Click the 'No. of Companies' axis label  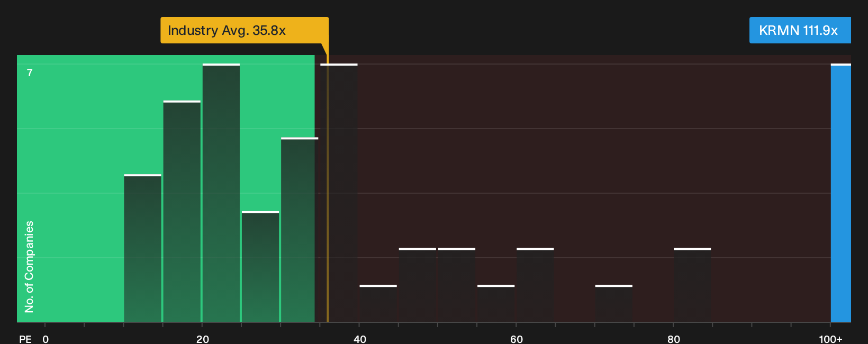coord(29,267)
